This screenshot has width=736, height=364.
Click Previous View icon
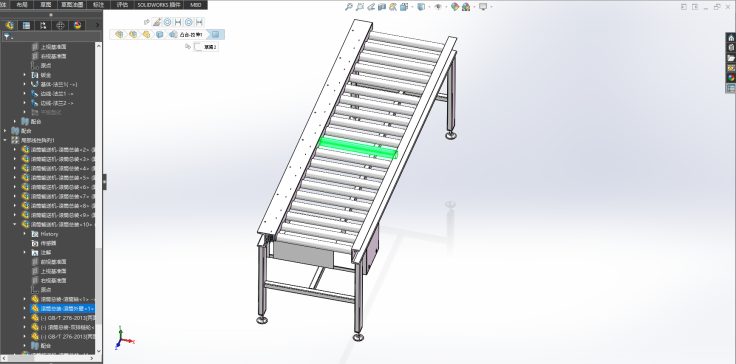[x=371, y=7]
